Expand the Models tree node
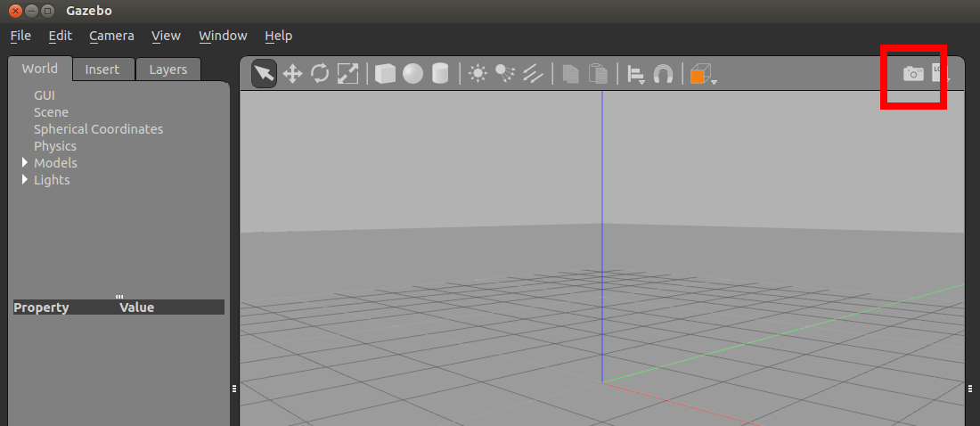The image size is (980, 426). (25, 162)
